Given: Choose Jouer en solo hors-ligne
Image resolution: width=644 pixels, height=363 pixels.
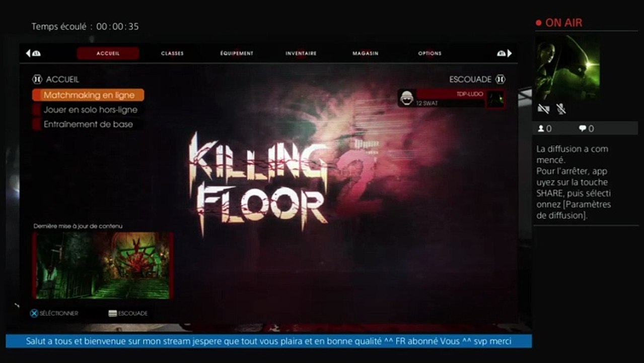Looking at the screenshot, I should point(88,109).
